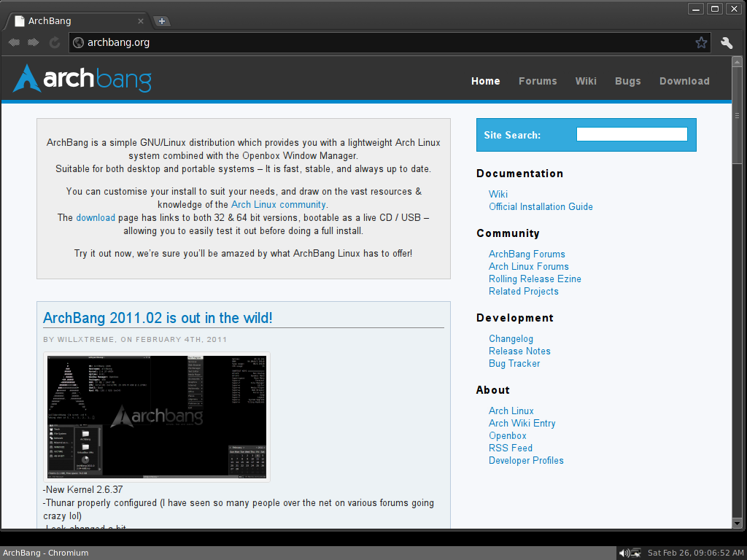Screen dimensions: 747x560
Task: Open the Release Notes link
Action: point(519,351)
